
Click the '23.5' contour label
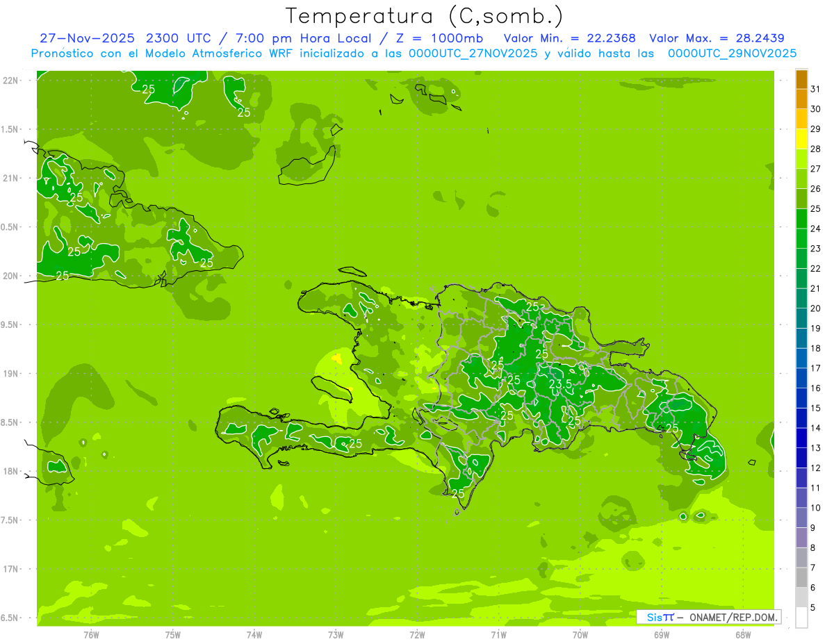[x=560, y=383]
